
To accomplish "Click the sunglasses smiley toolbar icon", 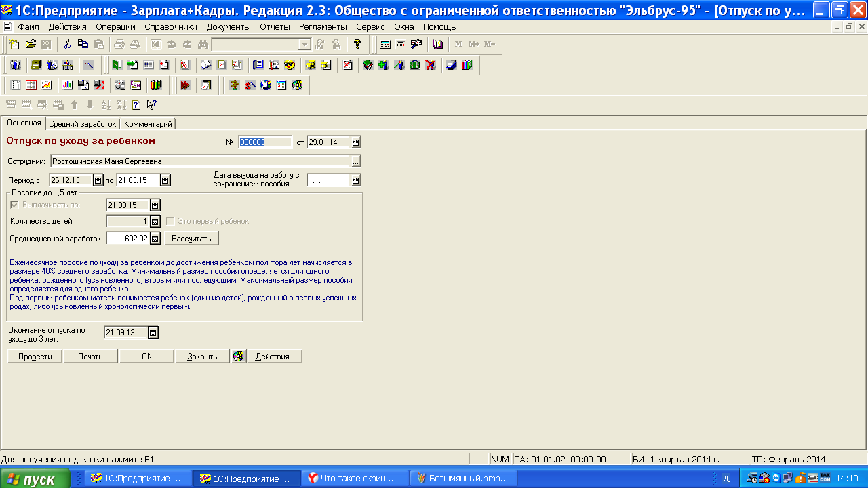I will pos(290,65).
